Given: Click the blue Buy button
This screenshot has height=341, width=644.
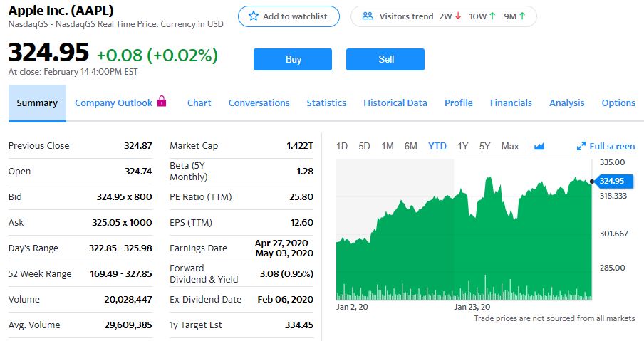Looking at the screenshot, I should tap(292, 60).
